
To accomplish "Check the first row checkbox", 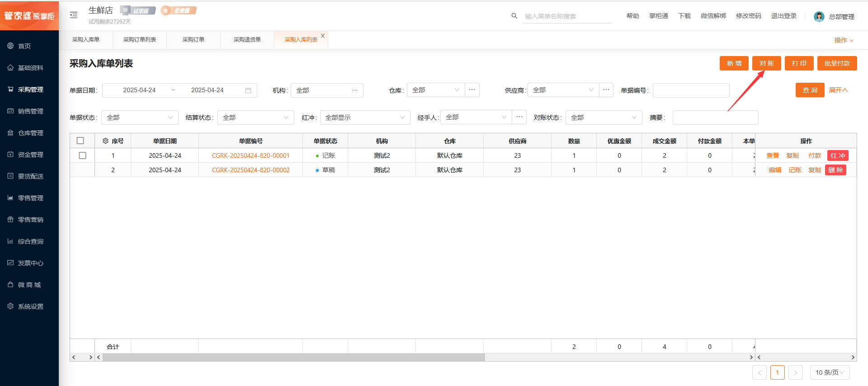I will (x=82, y=155).
